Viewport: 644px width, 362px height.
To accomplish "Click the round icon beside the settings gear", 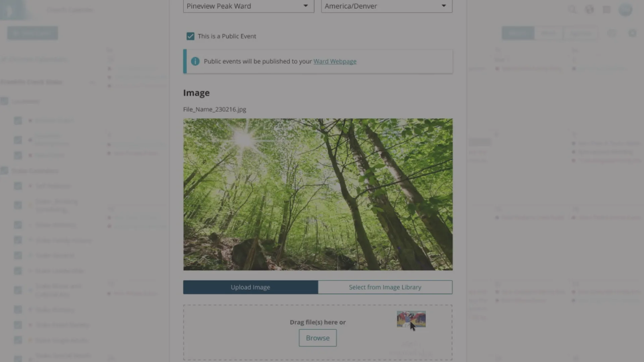I will 612,33.
